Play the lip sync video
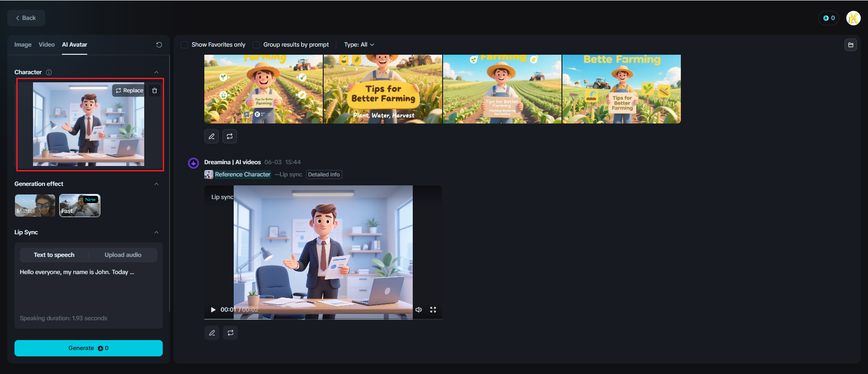 [x=213, y=310]
